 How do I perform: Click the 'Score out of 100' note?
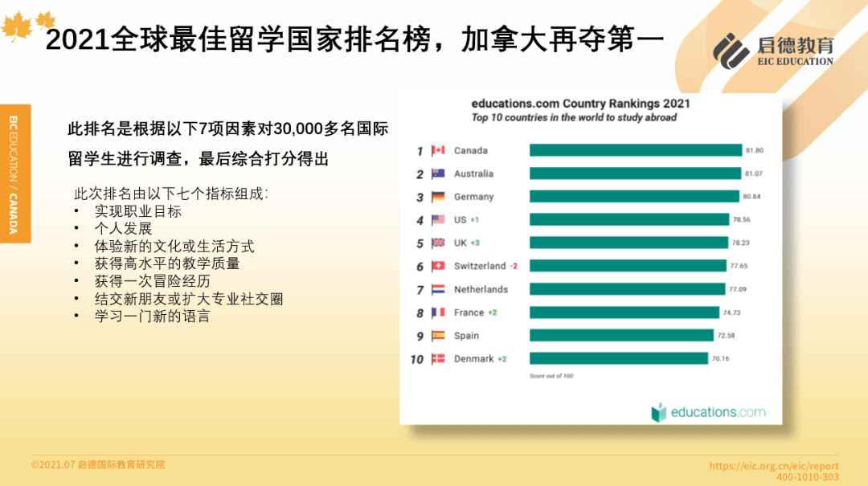(551, 376)
